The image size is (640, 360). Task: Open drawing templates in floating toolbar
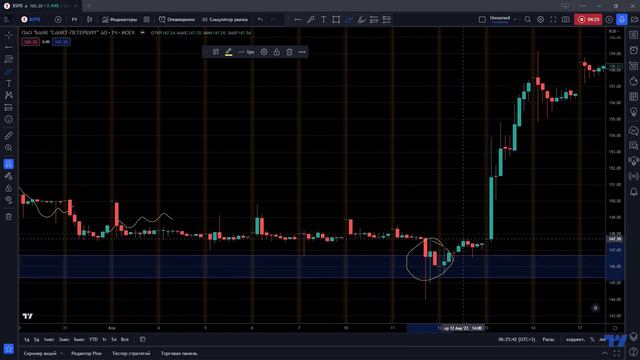click(216, 52)
